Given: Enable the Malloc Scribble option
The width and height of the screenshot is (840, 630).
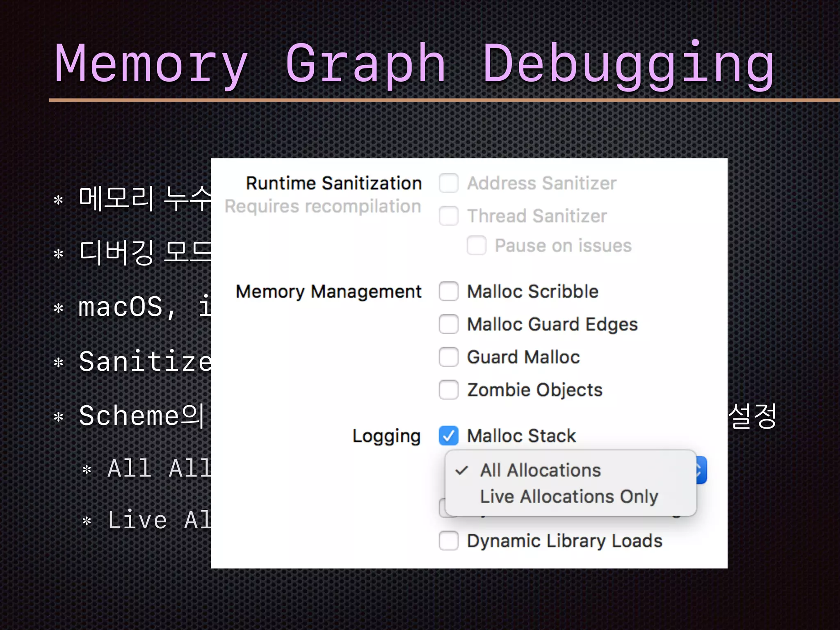Looking at the screenshot, I should pos(448,291).
